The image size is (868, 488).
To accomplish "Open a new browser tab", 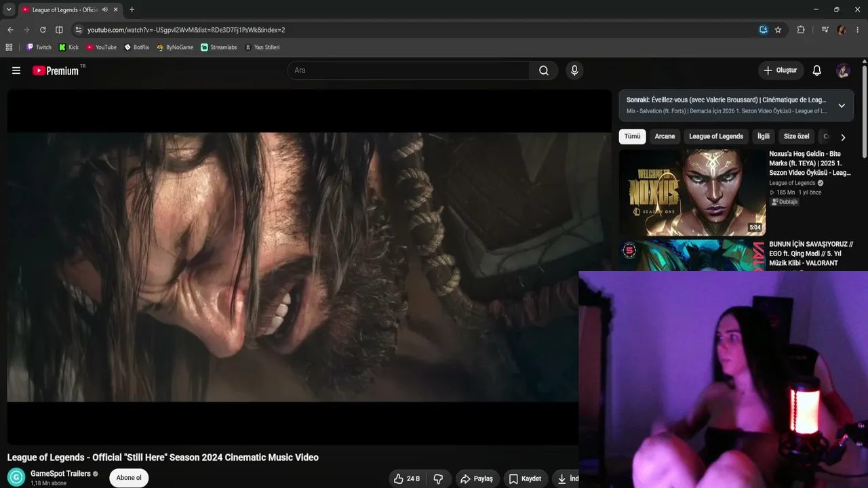I will click(132, 9).
